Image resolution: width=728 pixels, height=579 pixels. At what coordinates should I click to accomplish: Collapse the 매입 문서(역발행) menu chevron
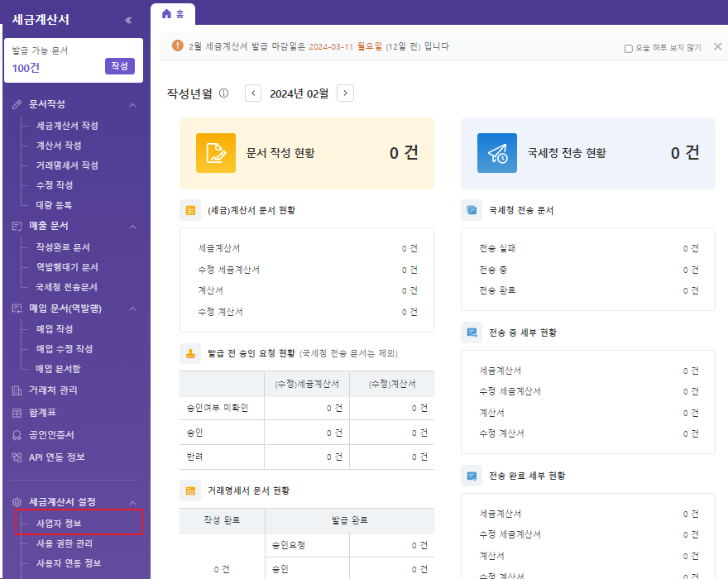(x=133, y=309)
